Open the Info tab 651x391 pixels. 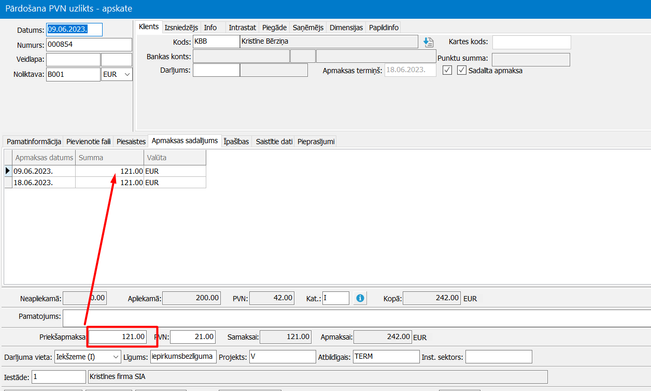click(x=210, y=27)
